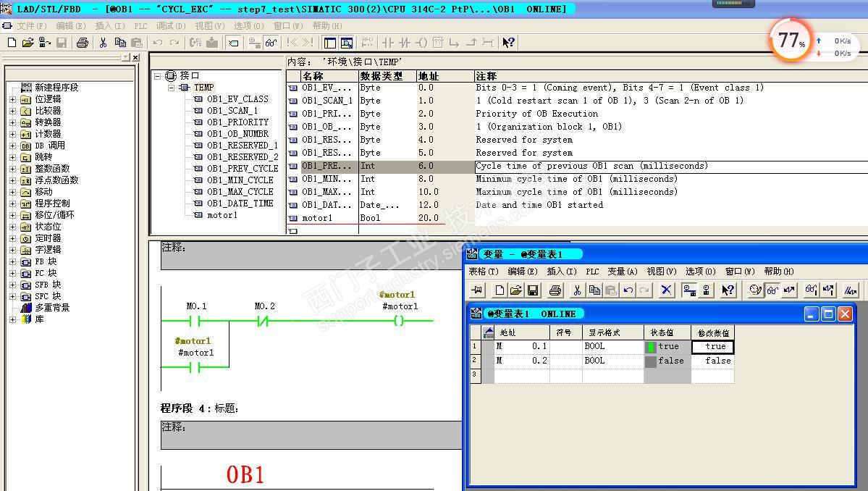
Task: Insert a normally open contact from toolbar
Action: 387,43
